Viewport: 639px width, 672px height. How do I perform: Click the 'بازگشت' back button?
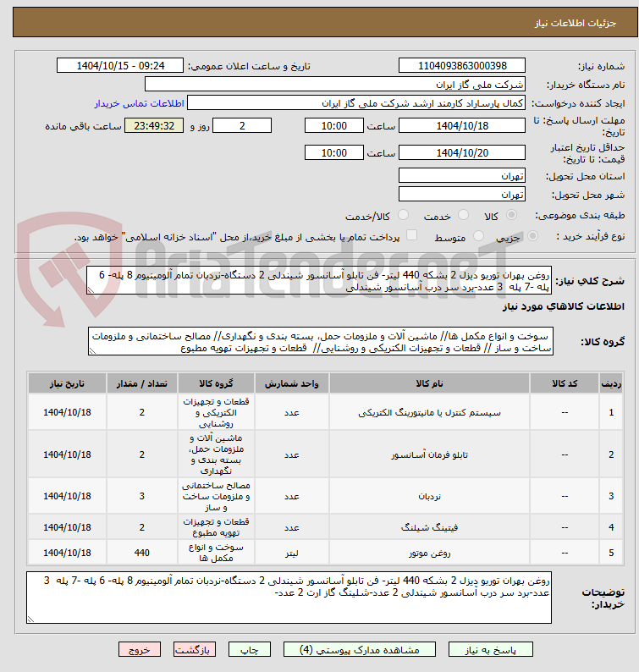coord(194,650)
